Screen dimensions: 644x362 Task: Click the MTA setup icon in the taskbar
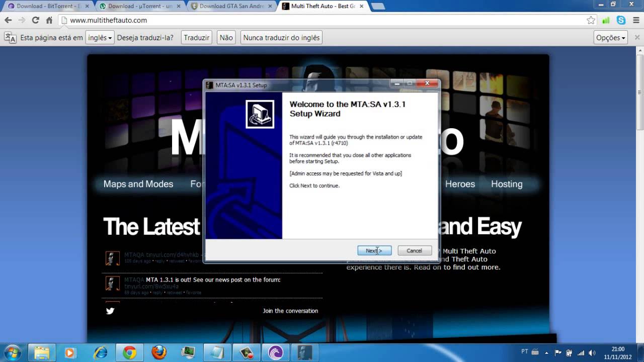pos(305,352)
